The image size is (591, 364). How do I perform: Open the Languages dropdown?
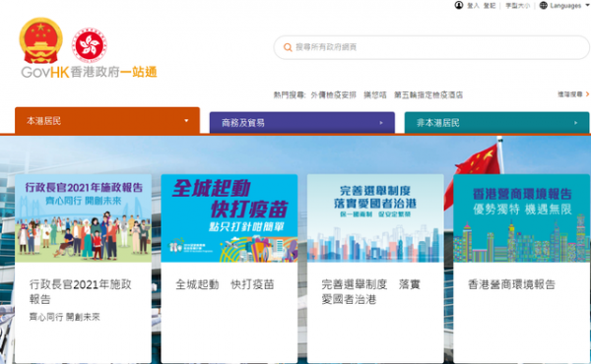click(569, 6)
